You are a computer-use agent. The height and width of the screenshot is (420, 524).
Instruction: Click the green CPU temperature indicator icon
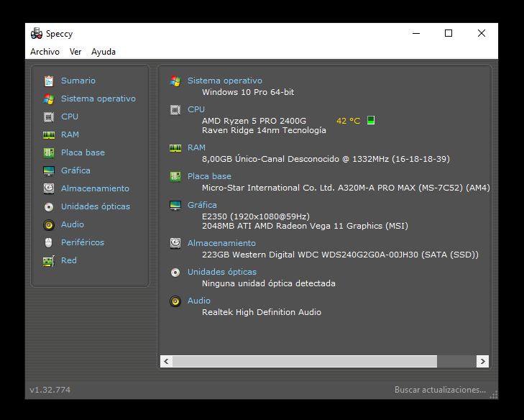[x=371, y=120]
